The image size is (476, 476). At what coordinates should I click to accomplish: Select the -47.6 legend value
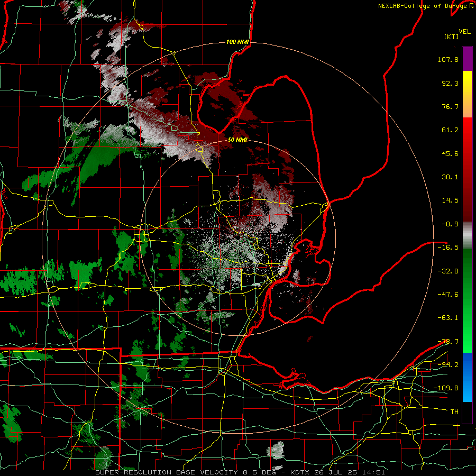(x=448, y=295)
